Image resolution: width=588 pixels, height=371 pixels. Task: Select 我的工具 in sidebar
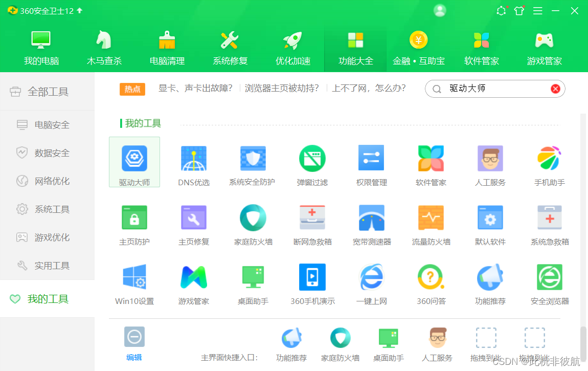tap(47, 299)
